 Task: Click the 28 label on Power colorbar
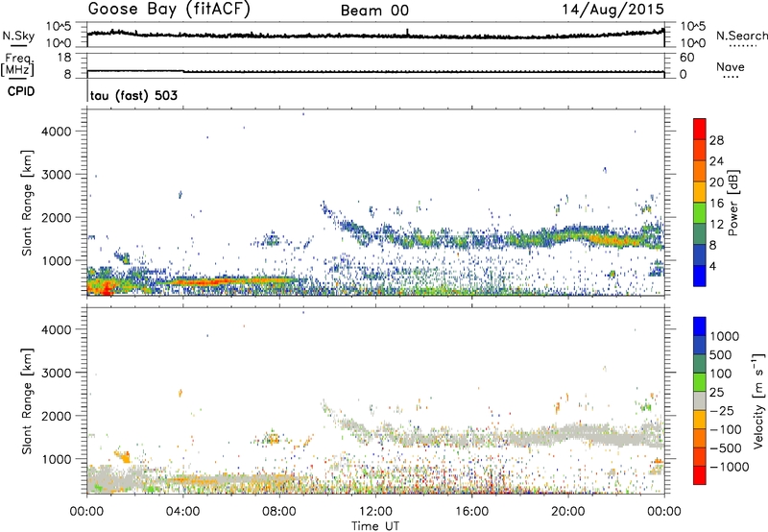click(716, 140)
